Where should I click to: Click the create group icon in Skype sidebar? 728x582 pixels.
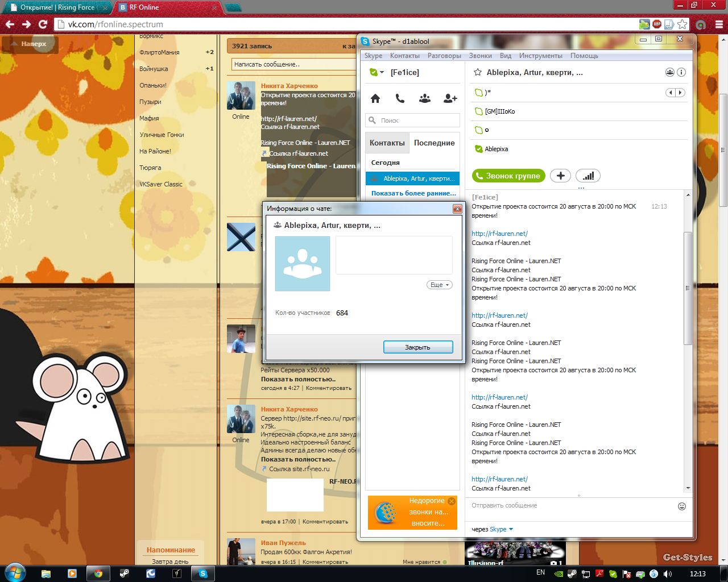point(425,98)
